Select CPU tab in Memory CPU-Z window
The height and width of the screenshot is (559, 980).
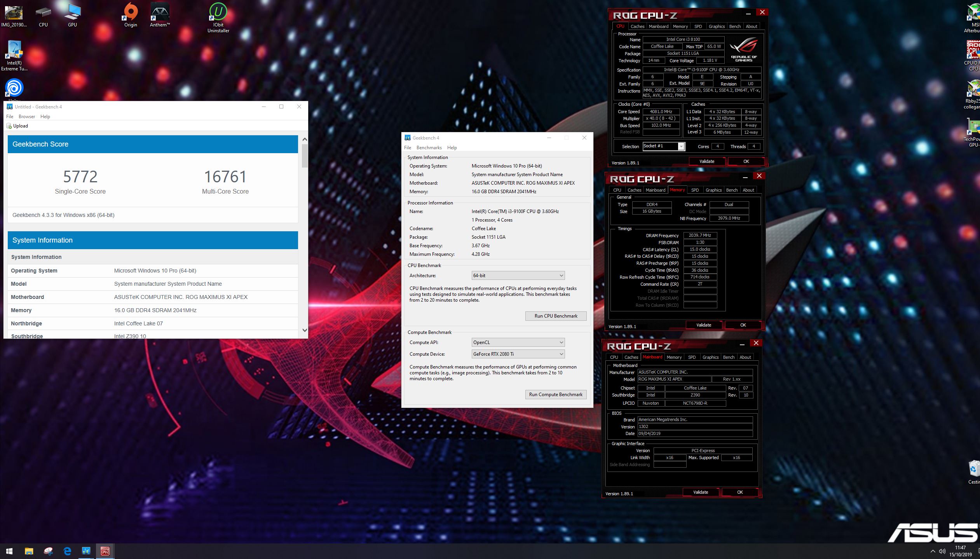coord(617,190)
